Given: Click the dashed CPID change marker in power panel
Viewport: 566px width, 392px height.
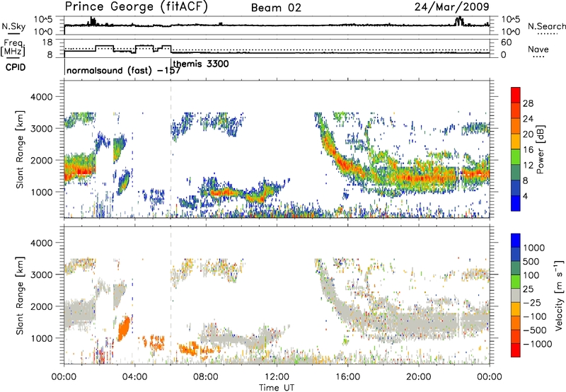Looking at the screenshot, I should point(171,149).
